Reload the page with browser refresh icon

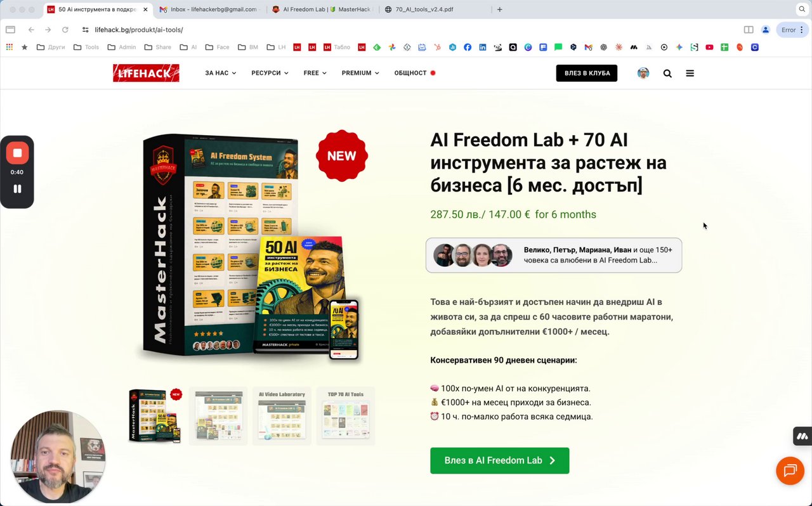[x=65, y=30]
